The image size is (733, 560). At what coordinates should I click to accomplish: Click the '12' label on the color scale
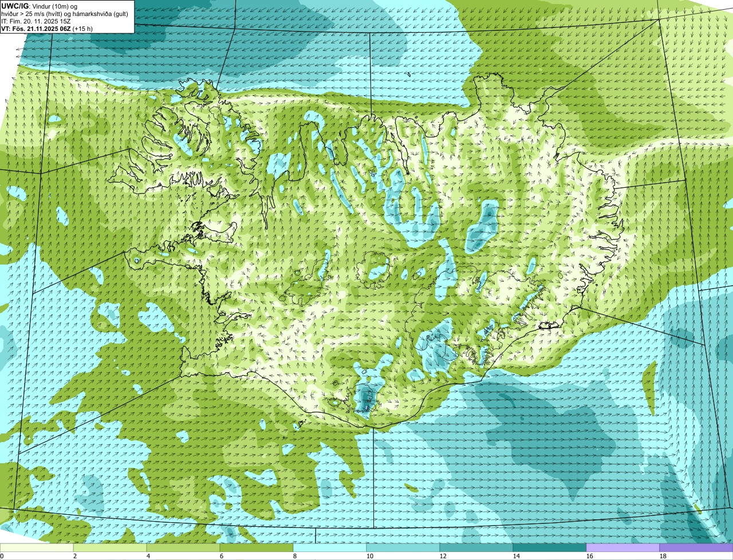(443, 556)
